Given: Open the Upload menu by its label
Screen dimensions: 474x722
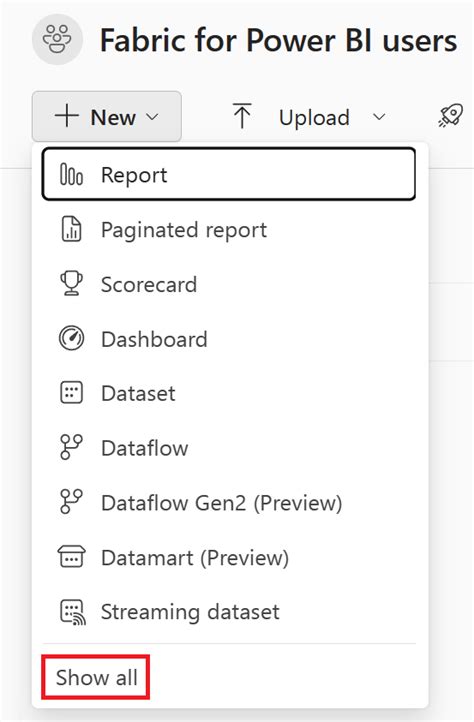Looking at the screenshot, I should [x=314, y=117].
